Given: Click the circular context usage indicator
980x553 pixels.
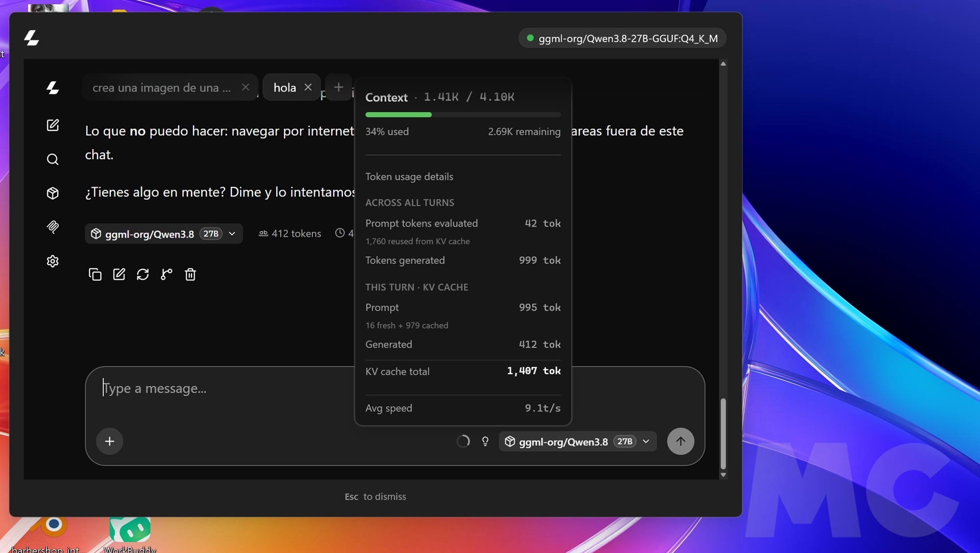Looking at the screenshot, I should coord(463,441).
